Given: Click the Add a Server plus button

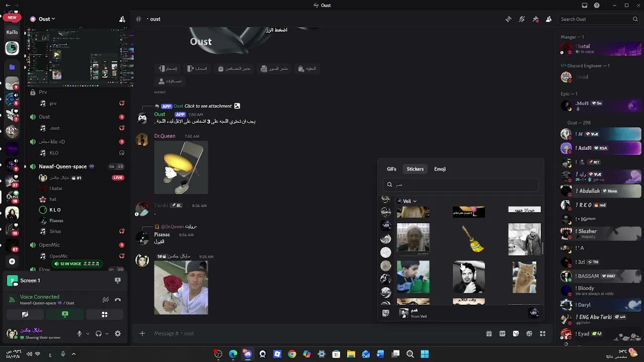Looking at the screenshot, I should 12,261.
